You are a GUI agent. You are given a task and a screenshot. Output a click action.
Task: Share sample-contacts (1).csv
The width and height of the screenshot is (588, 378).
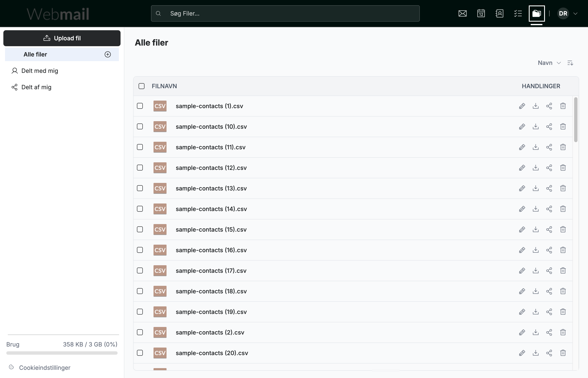coord(549,106)
